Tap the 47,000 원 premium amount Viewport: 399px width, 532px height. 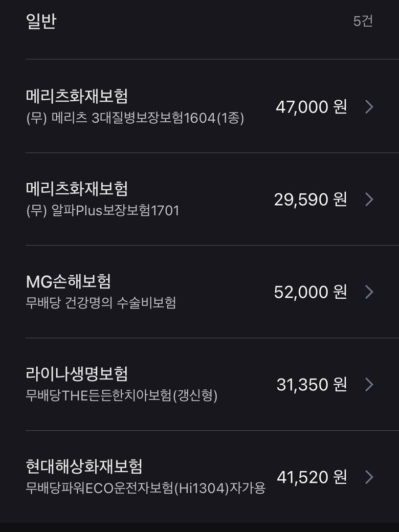pyautogui.click(x=311, y=107)
